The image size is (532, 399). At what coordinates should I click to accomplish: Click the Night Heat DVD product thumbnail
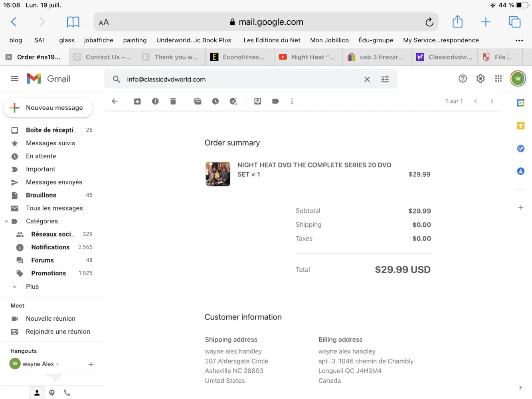point(218,174)
